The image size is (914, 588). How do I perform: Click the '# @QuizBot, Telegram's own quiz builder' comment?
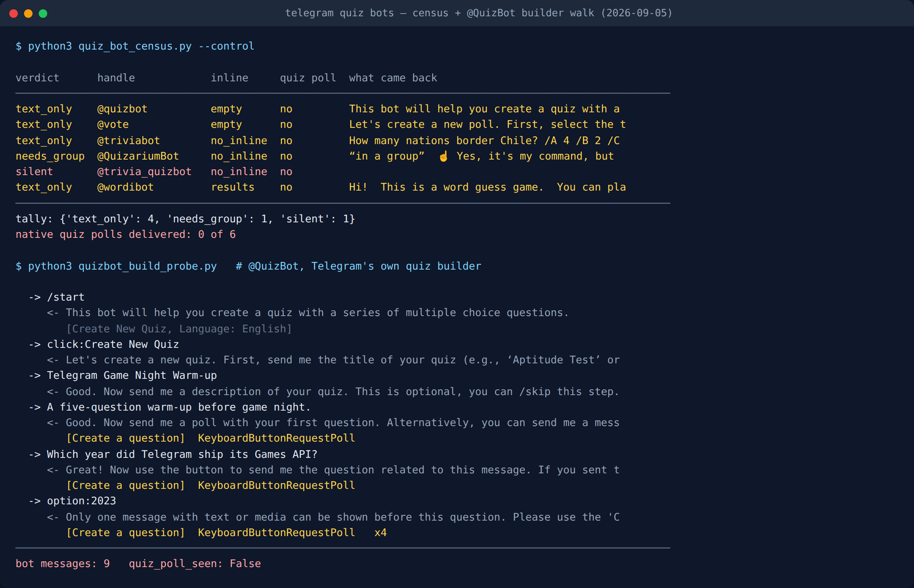(359, 266)
